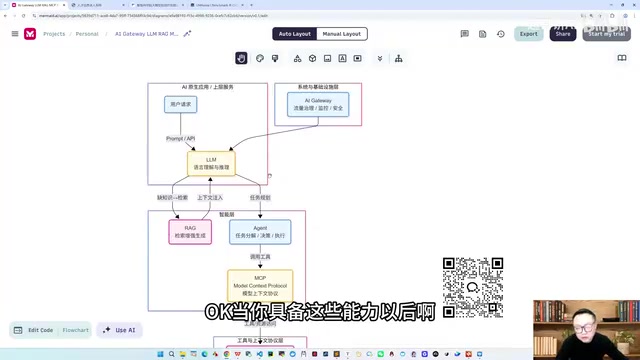The width and height of the screenshot is (640, 360).
Task: Open the comments panel icon
Action: click(464, 34)
